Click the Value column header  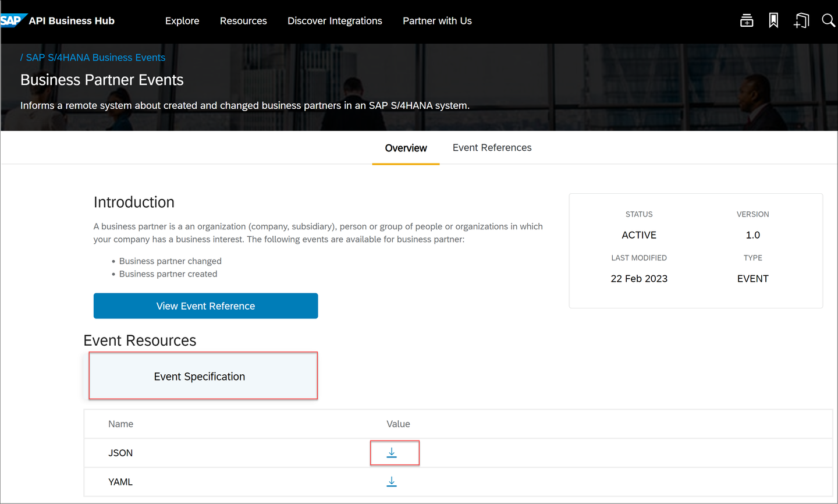click(x=398, y=424)
